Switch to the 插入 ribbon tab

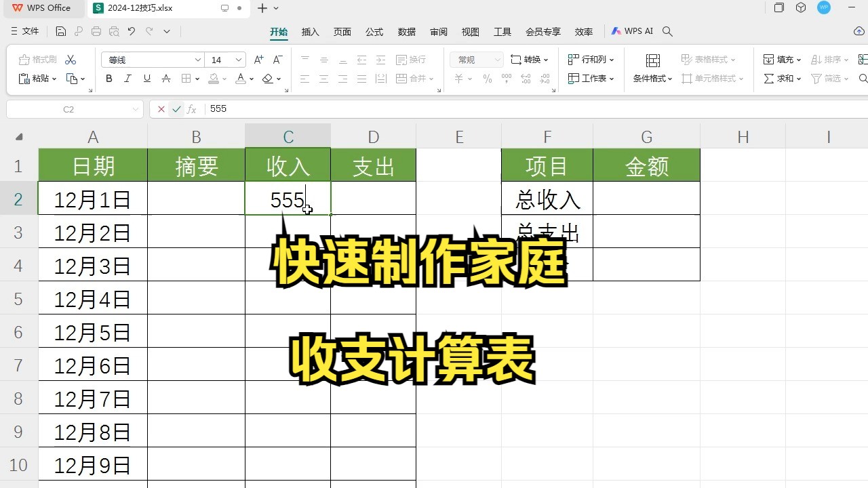click(x=310, y=31)
